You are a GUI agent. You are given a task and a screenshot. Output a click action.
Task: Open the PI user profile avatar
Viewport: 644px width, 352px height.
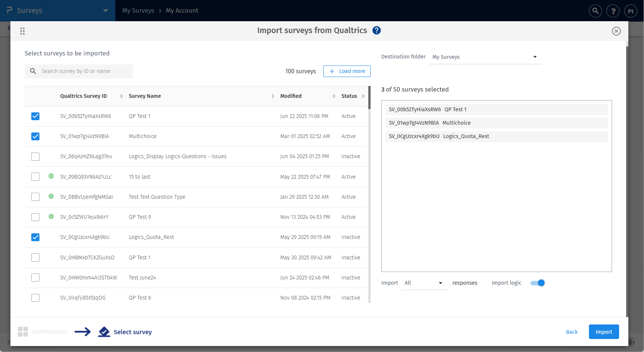click(x=631, y=11)
